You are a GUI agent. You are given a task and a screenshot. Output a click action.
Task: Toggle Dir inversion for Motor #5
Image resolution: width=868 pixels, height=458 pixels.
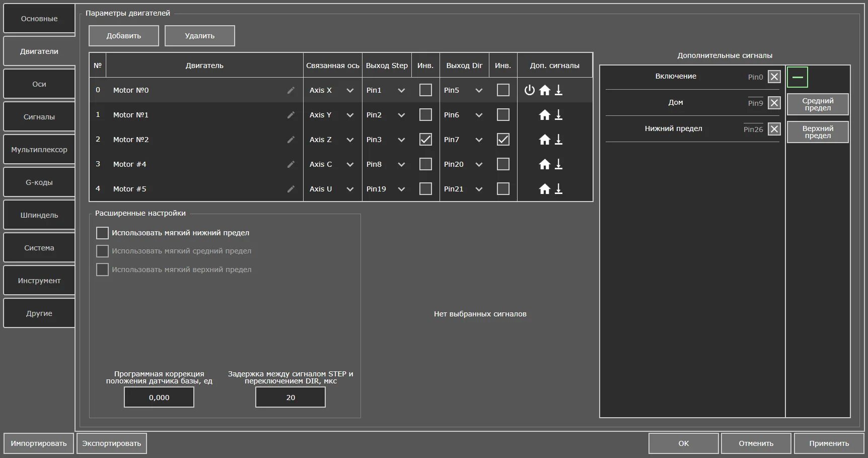pos(503,189)
